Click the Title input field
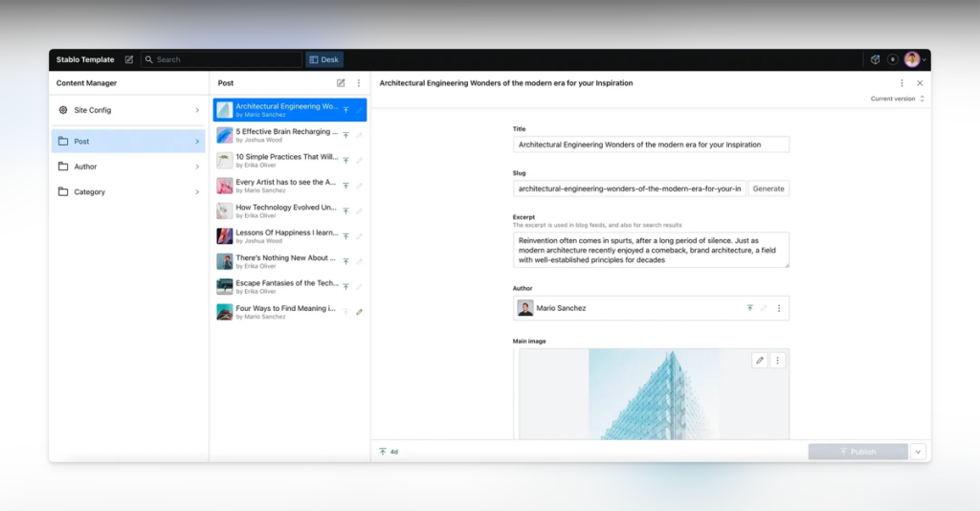This screenshot has width=980, height=511. click(651, 144)
